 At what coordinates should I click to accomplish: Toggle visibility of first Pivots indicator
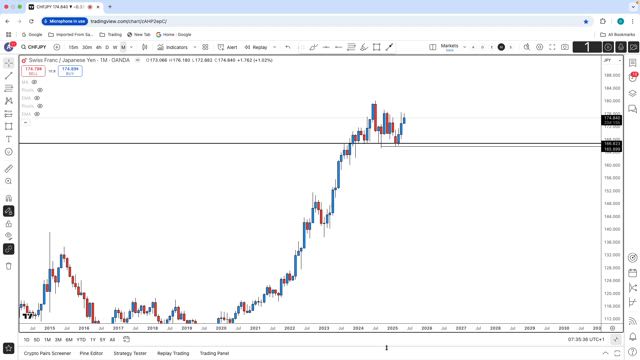click(x=40, y=90)
